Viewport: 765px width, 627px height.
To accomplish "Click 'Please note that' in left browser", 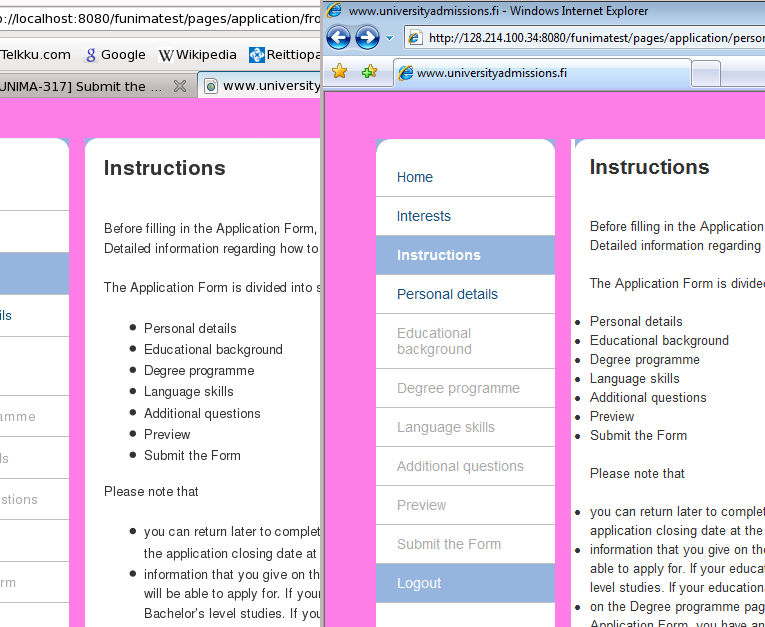I will coord(151,491).
